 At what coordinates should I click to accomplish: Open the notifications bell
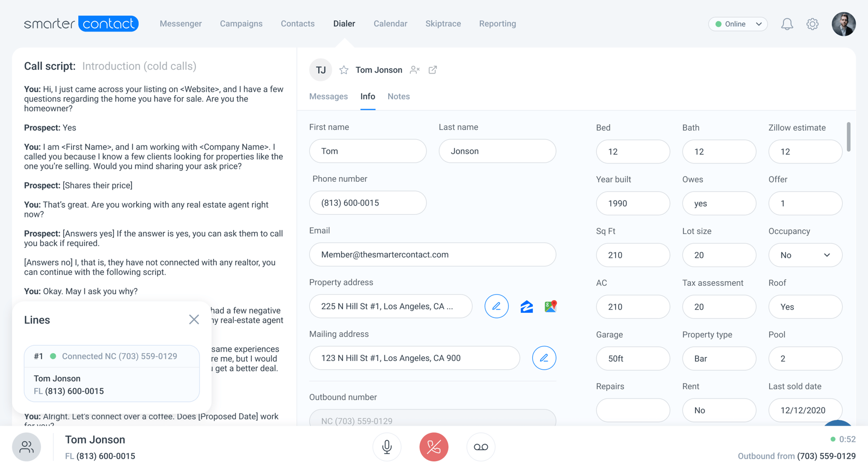coord(787,24)
